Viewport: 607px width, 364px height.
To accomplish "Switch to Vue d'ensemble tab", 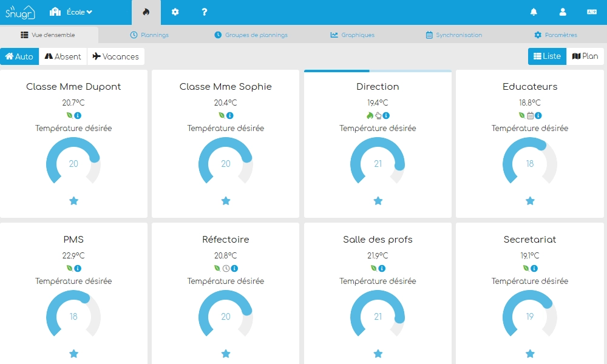I will (48, 35).
